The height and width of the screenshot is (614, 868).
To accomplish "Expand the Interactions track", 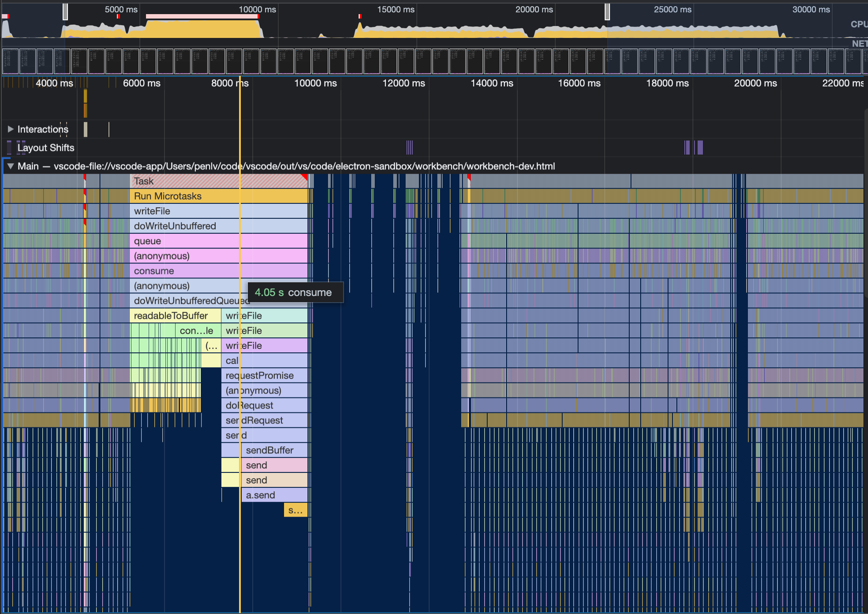I will (11, 129).
